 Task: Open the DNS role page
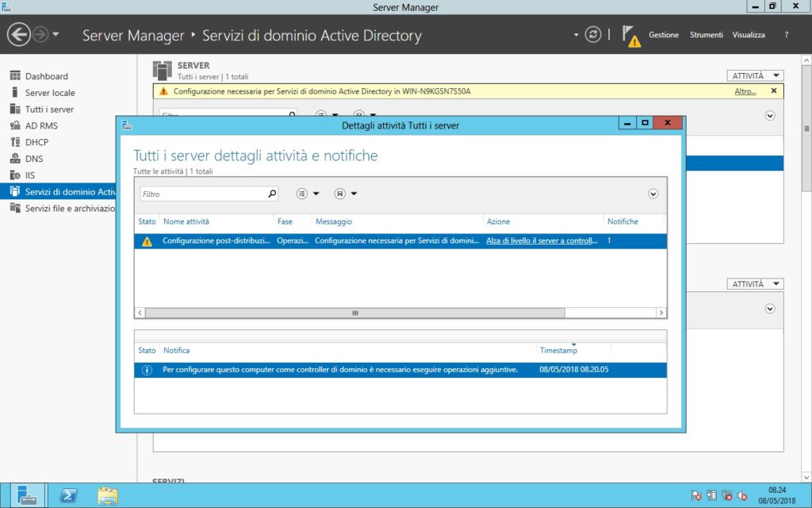pos(33,159)
